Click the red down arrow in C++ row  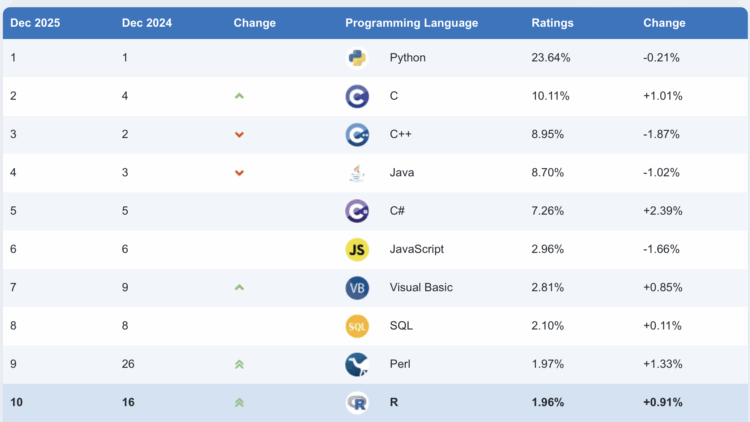coord(239,134)
